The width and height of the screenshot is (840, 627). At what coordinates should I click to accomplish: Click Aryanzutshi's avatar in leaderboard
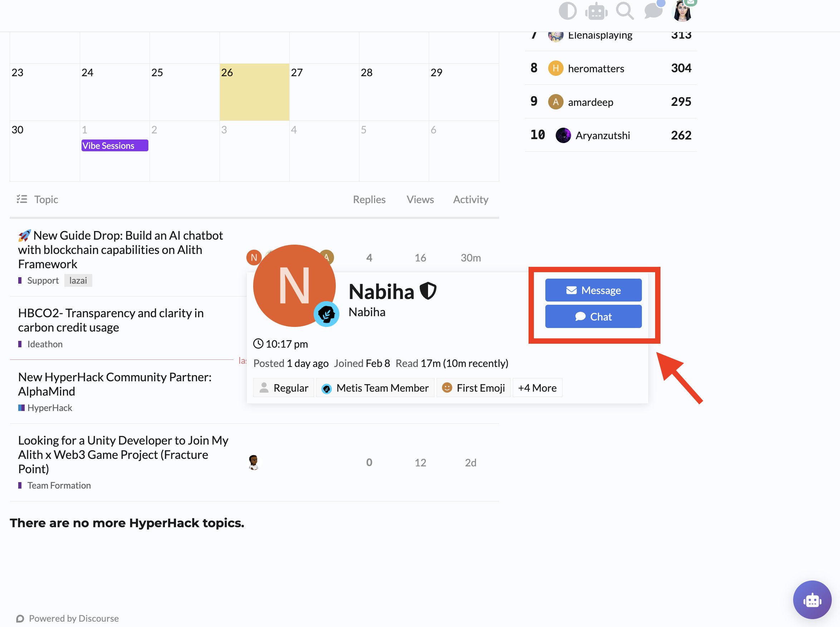click(x=563, y=135)
